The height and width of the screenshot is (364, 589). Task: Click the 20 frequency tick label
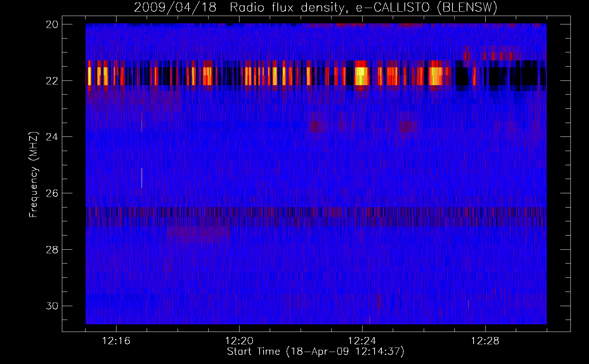[52, 24]
